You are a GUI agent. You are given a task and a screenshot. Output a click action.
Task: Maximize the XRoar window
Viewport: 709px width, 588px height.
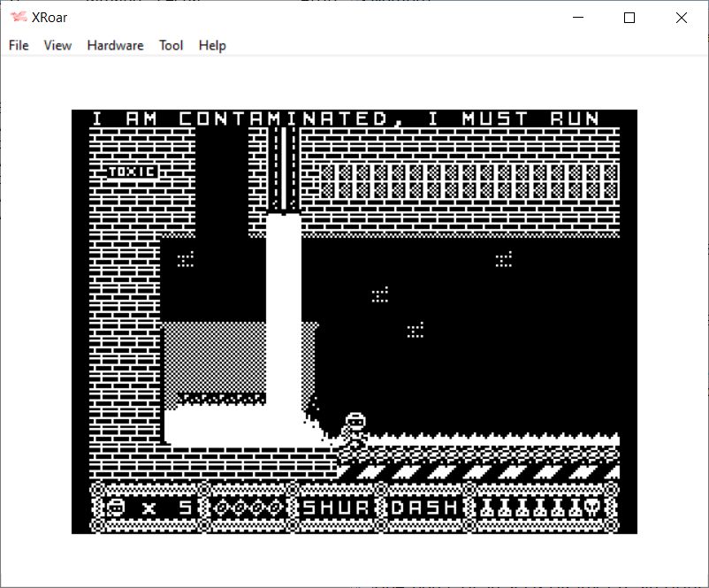[x=629, y=18]
